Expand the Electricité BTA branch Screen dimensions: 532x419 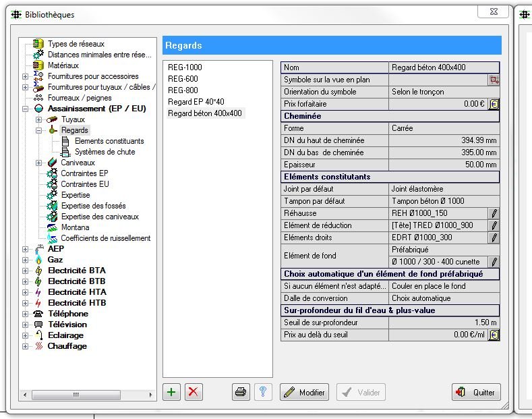[25, 271]
